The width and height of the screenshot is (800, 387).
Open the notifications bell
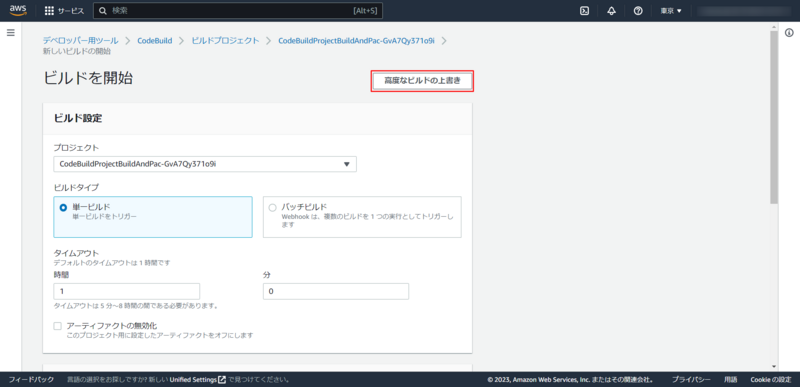pyautogui.click(x=611, y=11)
